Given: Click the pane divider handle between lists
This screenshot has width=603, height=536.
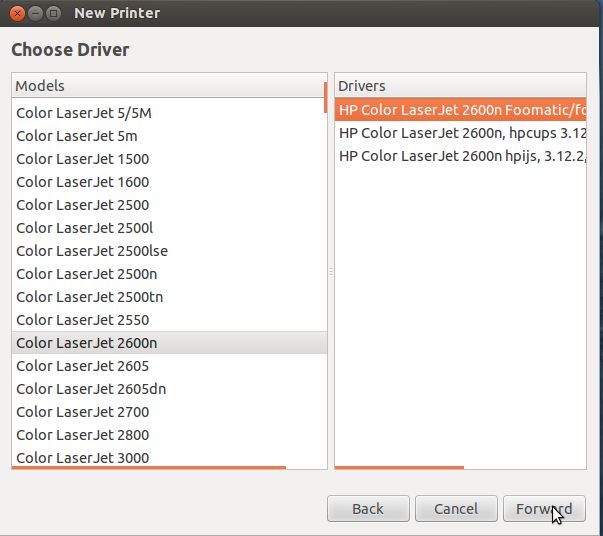Looking at the screenshot, I should pos(331,272).
